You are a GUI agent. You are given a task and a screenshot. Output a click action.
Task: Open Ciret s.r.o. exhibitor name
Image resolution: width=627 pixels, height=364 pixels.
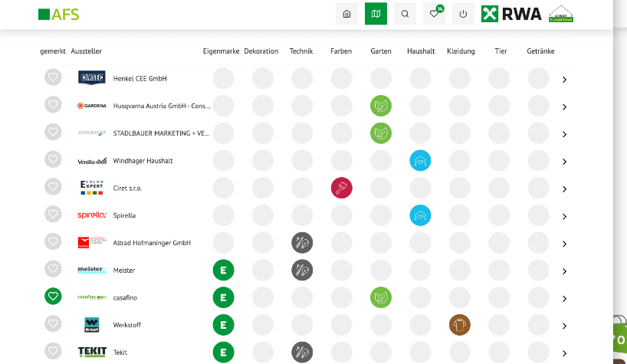tap(127, 189)
